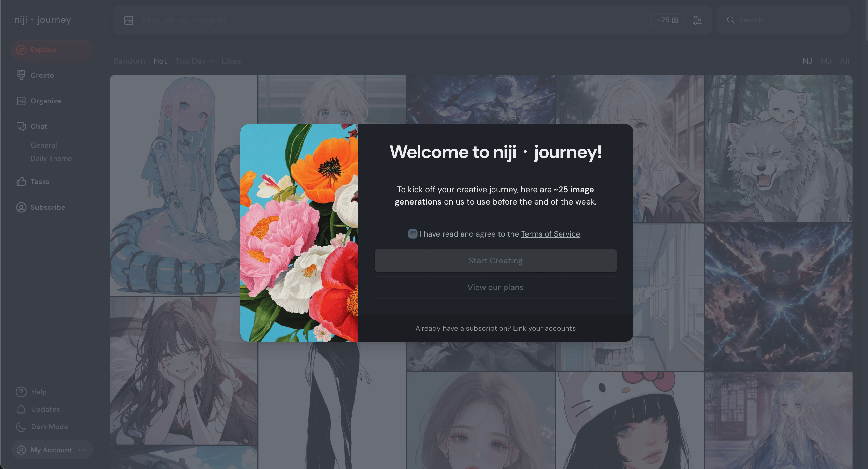Click the Explore compass icon
The height and width of the screenshot is (469, 868).
(21, 50)
